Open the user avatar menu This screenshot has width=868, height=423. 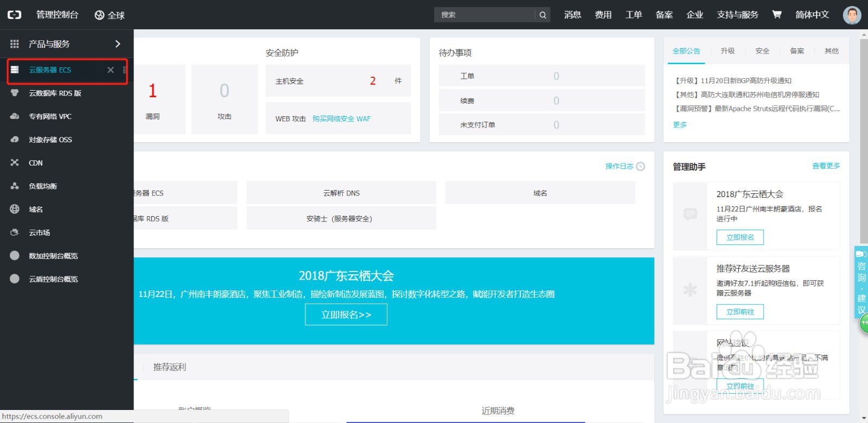tap(852, 15)
